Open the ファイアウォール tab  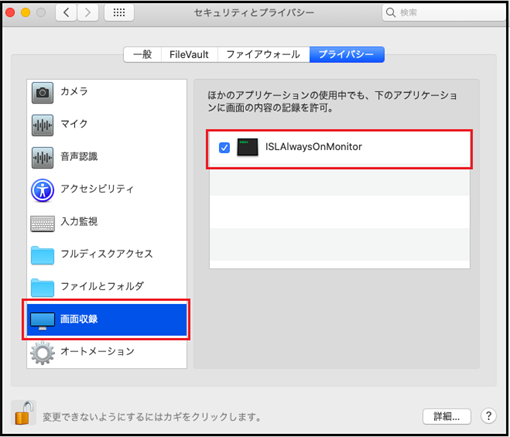pyautogui.click(x=263, y=54)
